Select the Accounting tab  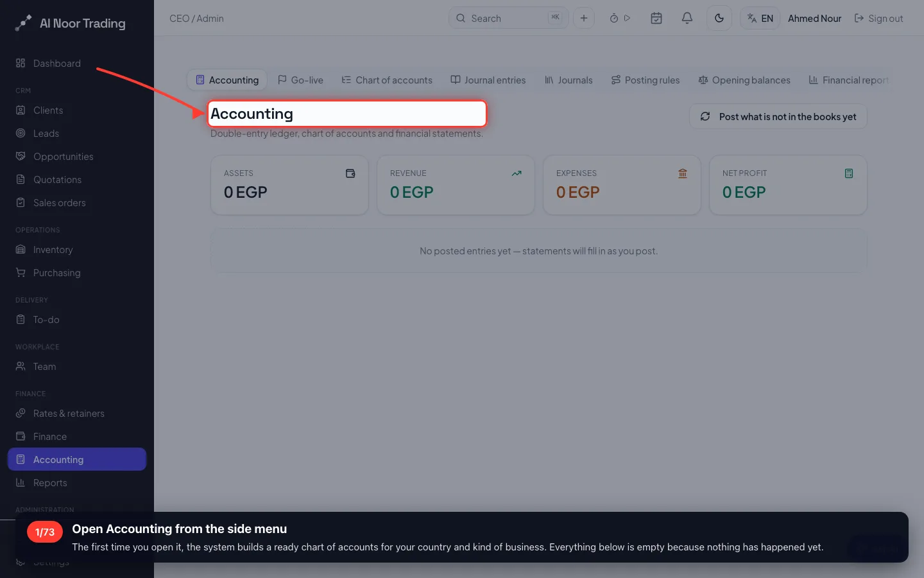click(x=227, y=80)
